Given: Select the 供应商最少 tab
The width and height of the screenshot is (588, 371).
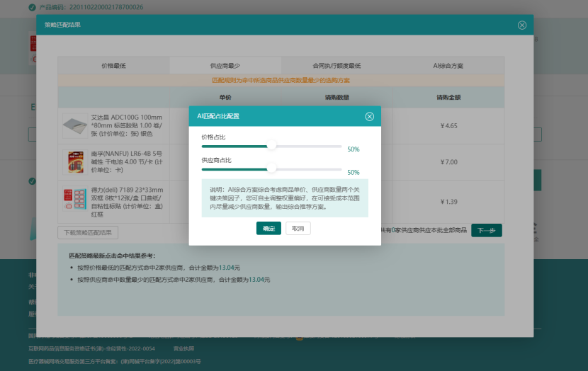Looking at the screenshot, I should pyautogui.click(x=225, y=66).
